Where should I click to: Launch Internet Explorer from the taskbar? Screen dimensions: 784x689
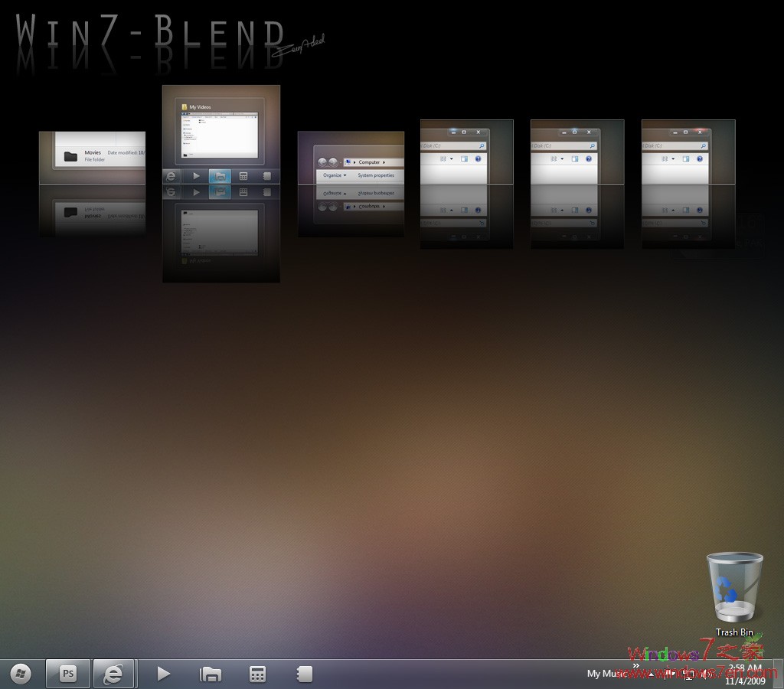point(114,674)
